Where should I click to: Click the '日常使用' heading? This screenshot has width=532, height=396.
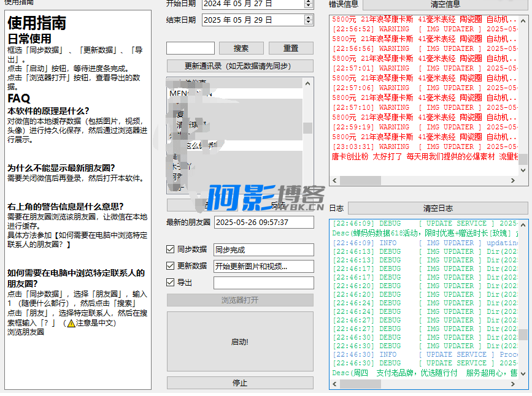click(29, 39)
